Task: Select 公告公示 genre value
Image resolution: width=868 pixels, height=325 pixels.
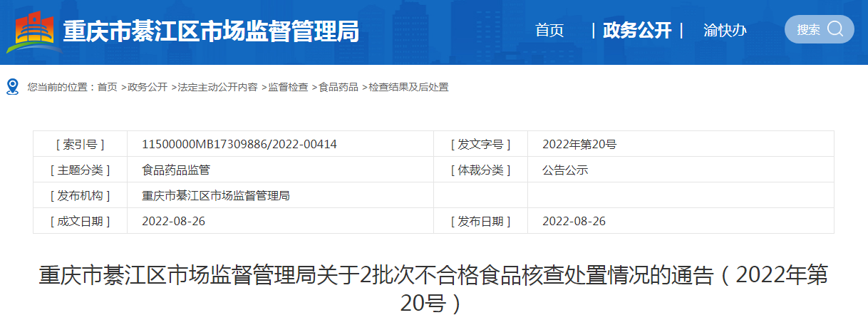Action: pos(565,170)
